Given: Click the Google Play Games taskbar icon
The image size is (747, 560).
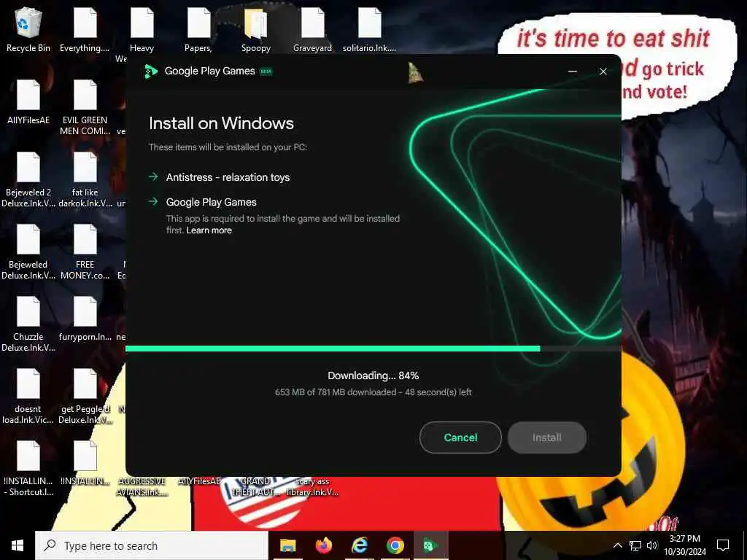Looking at the screenshot, I should pos(430,545).
